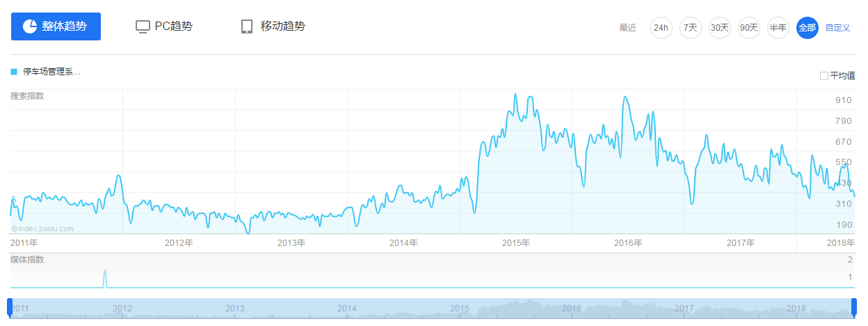Click the 最近 label before the ranges
Image resolution: width=868 pixels, height=326 pixels.
[x=628, y=28]
